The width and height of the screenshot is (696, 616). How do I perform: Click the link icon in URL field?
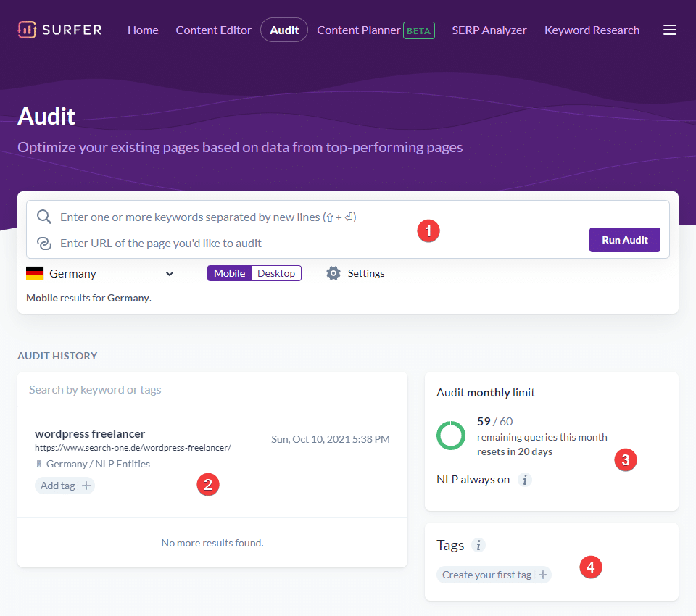coord(44,243)
